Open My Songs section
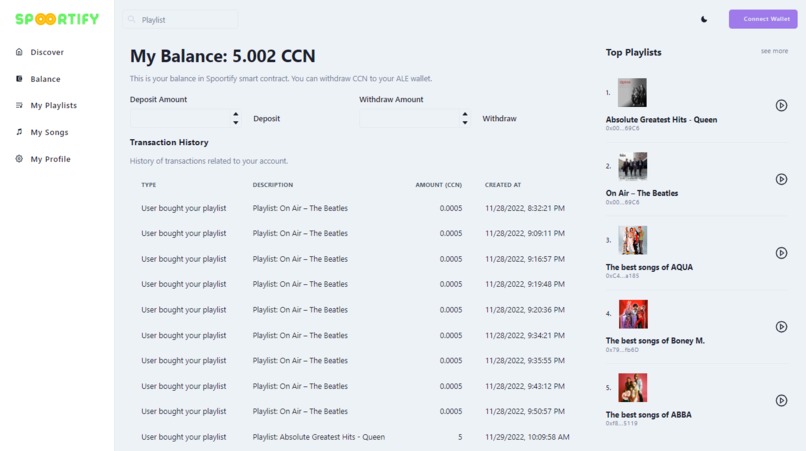The image size is (806, 451). [x=49, y=132]
